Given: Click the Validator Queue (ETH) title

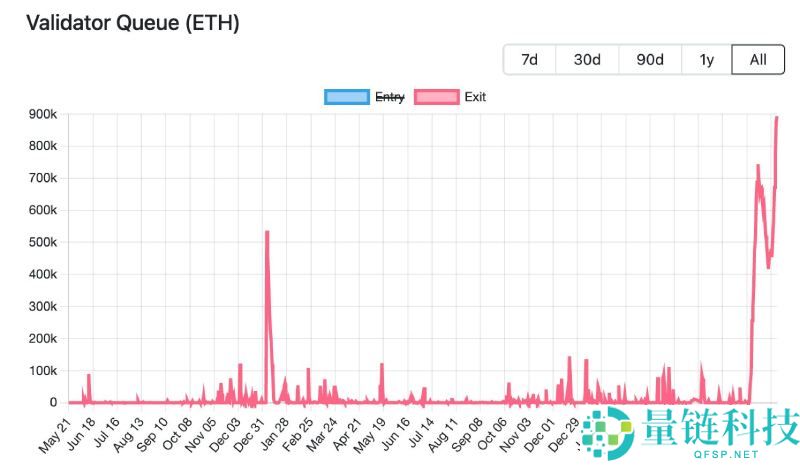Looking at the screenshot, I should (131, 22).
